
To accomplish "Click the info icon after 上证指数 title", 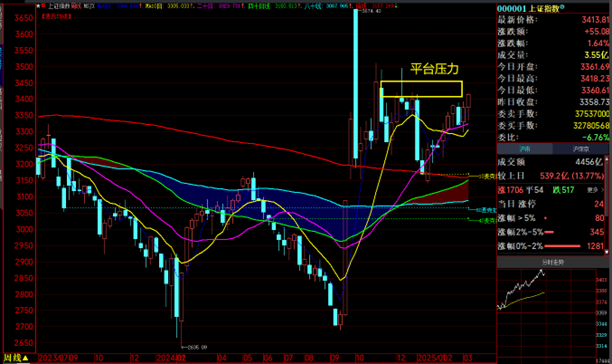I will coord(562,7).
